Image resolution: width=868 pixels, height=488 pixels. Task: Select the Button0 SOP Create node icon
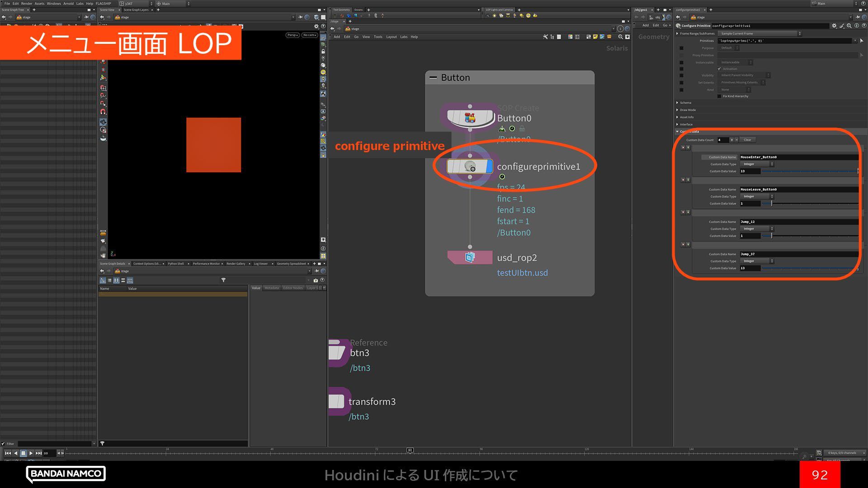coord(470,118)
